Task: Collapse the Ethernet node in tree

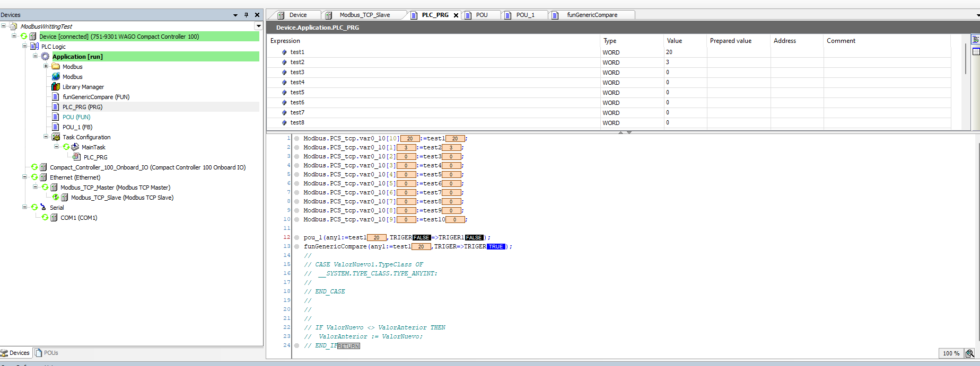Action: [25, 177]
